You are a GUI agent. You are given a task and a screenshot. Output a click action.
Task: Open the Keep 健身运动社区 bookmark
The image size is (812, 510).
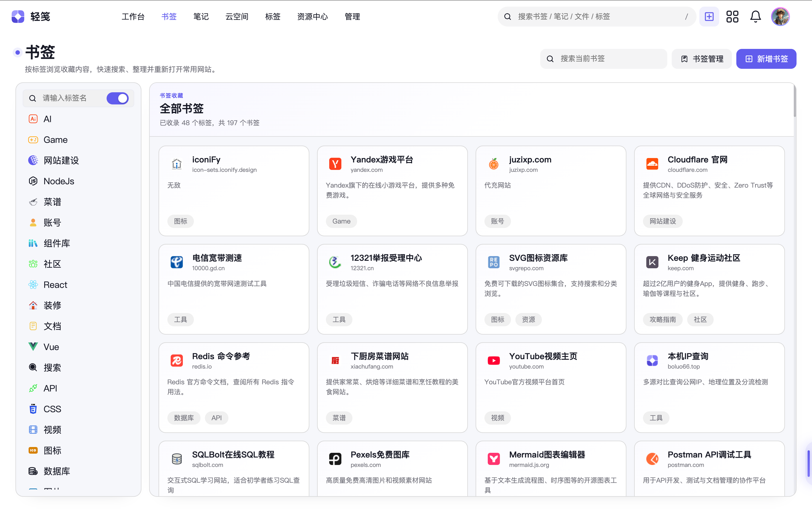(x=709, y=290)
